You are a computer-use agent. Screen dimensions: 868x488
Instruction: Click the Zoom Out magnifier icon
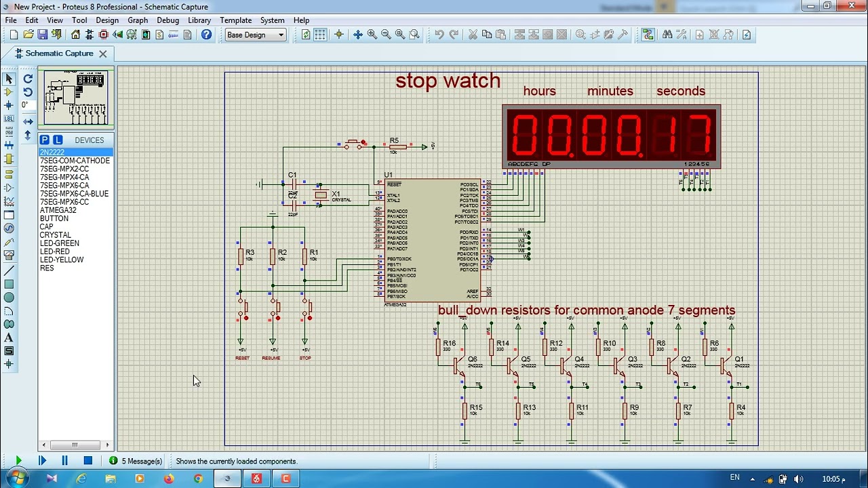click(386, 35)
